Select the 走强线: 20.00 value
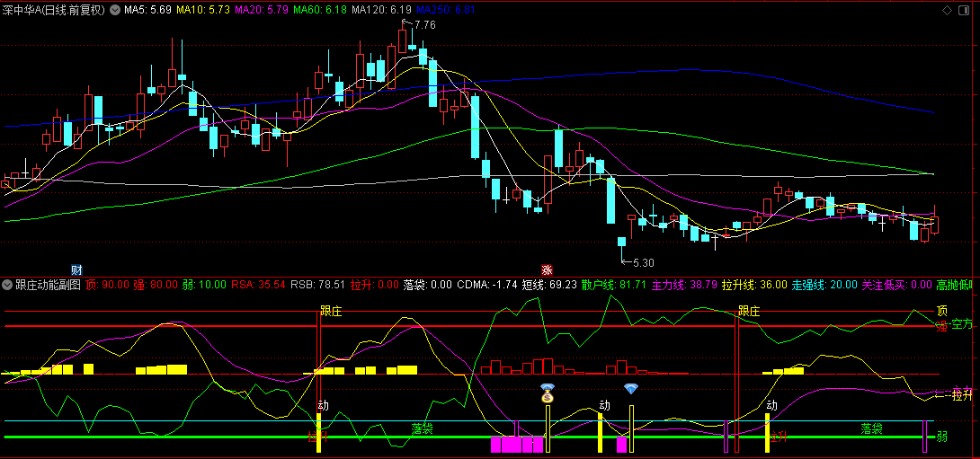The height and width of the screenshot is (459, 980). (824, 285)
